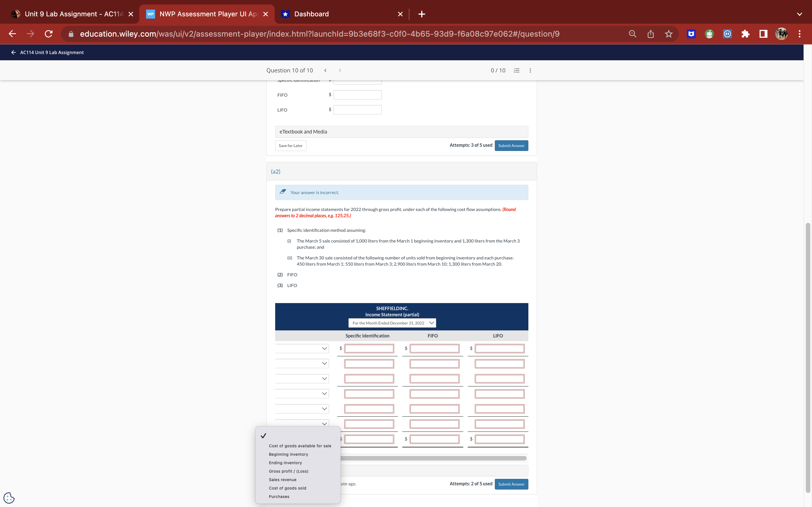
Task: Click inside the FIFO dollar input field
Action: pyautogui.click(x=357, y=95)
